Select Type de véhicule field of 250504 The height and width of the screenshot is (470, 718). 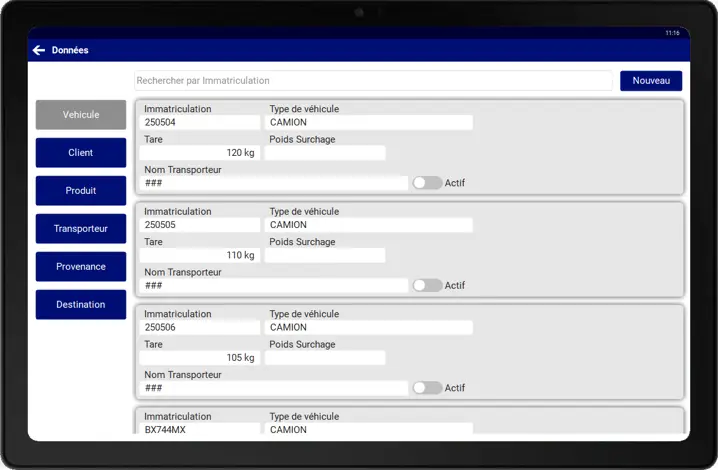click(x=369, y=122)
